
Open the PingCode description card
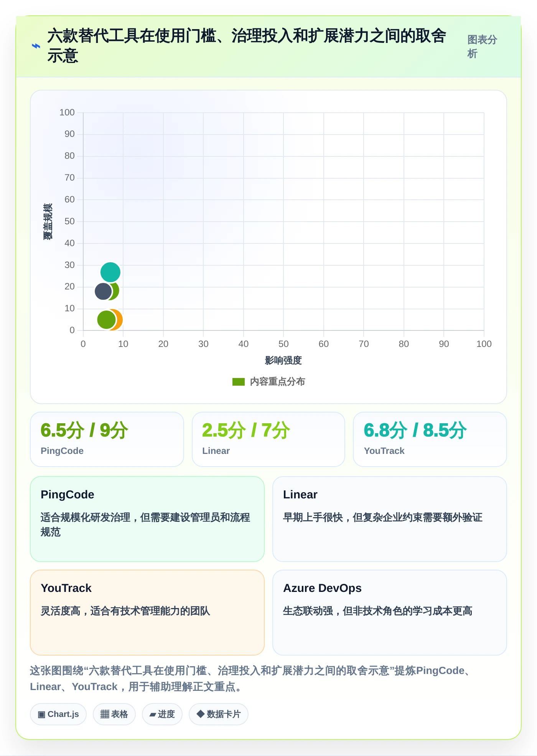click(147, 519)
